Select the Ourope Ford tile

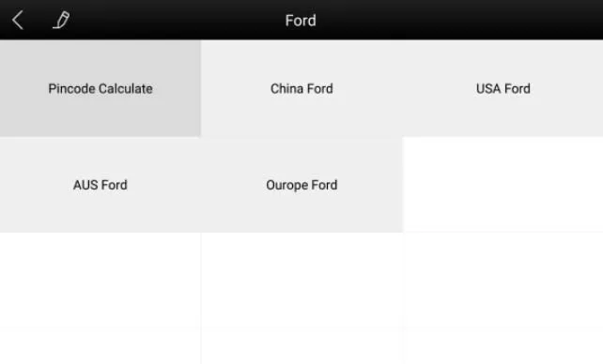[x=301, y=185]
